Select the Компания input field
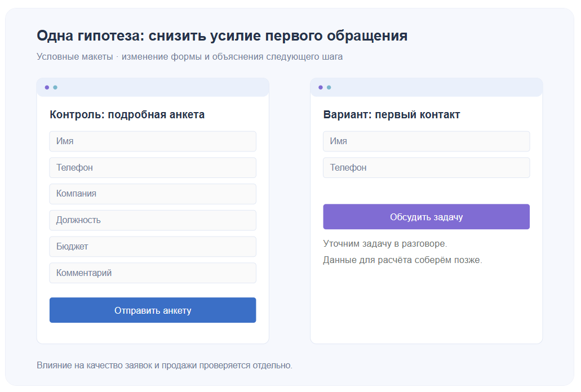The width and height of the screenshot is (581, 392). [153, 194]
